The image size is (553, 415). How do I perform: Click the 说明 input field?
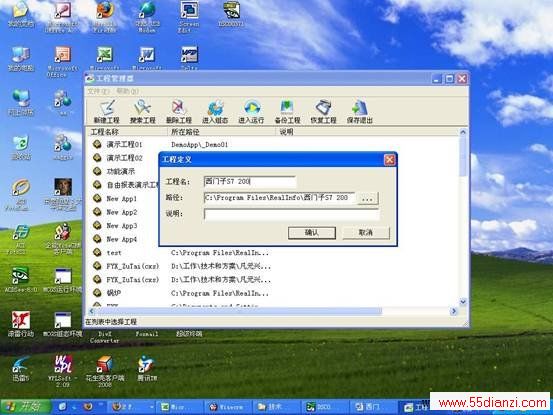291,214
